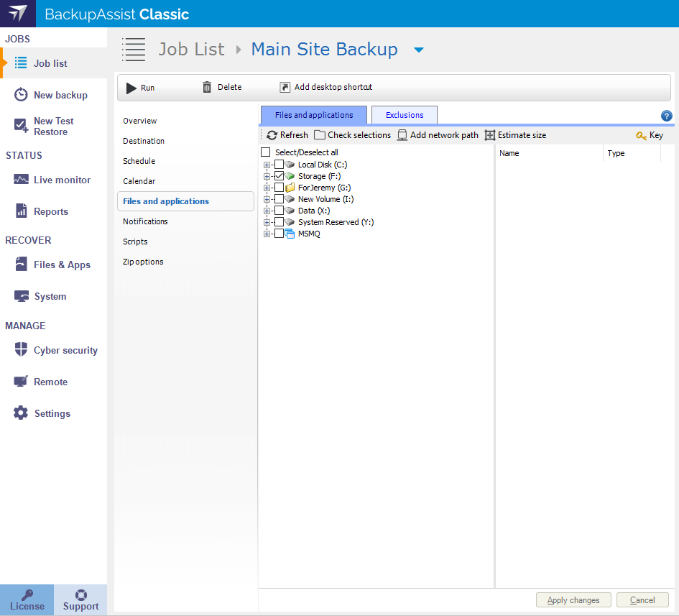Expand the MSMQ tree node
Screen dimensions: 679x616
click(267, 234)
